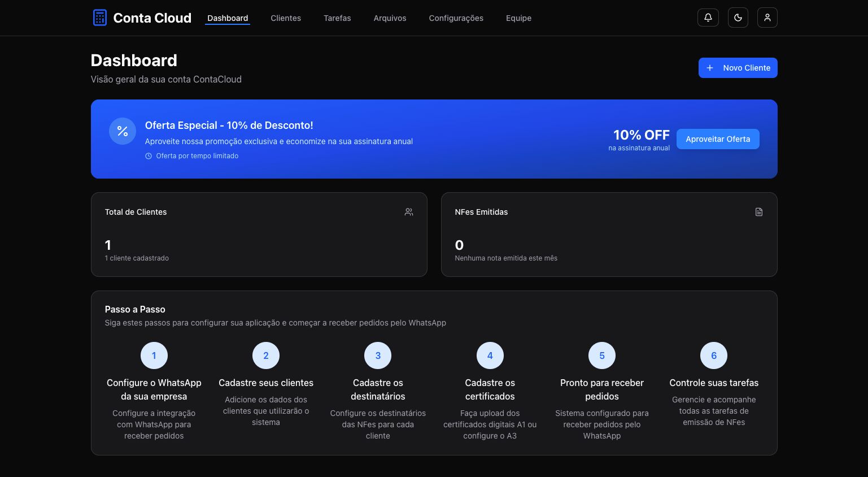Screen dimensions: 868x477
Task: Select step 5 circle Pronto para receber pedidos
Action: coord(602,355)
